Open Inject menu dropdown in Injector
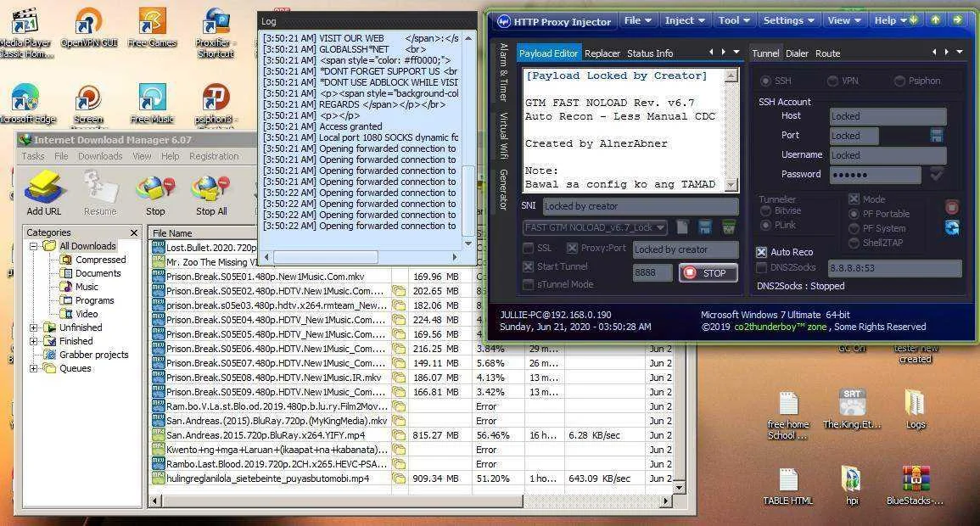Viewport: 980px width, 526px height. click(x=685, y=20)
